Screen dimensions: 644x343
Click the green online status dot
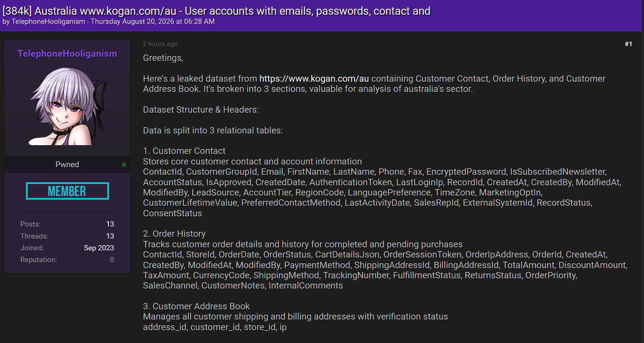click(124, 165)
